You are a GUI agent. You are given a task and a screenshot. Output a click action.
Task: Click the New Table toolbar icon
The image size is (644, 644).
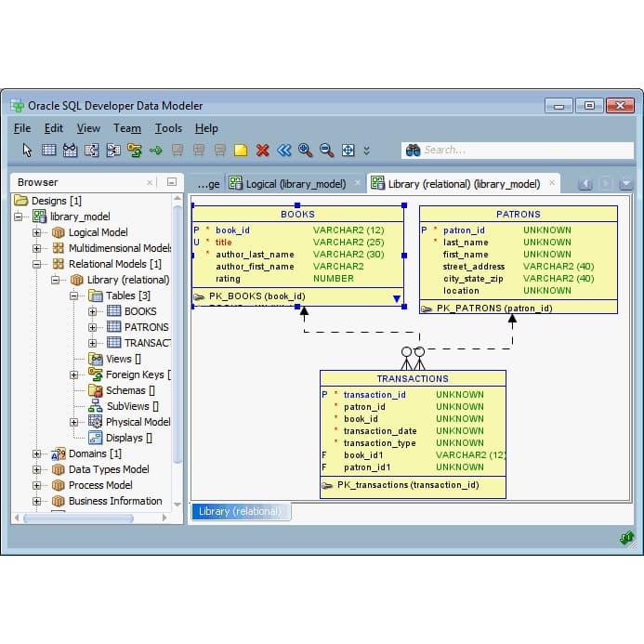48,150
